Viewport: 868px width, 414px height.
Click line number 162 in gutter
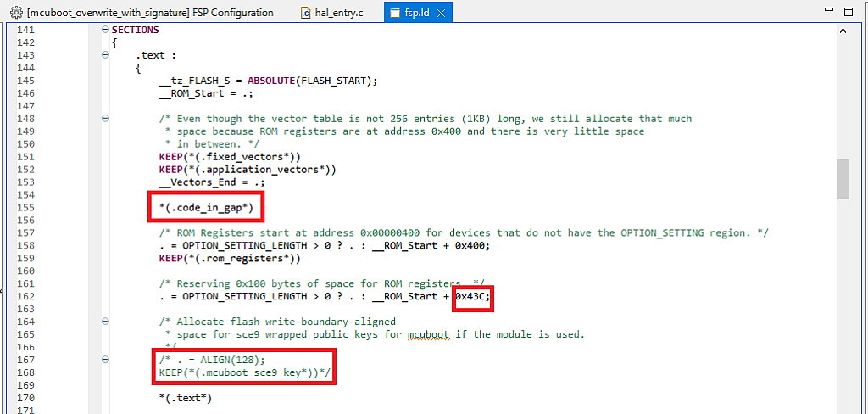[25, 296]
